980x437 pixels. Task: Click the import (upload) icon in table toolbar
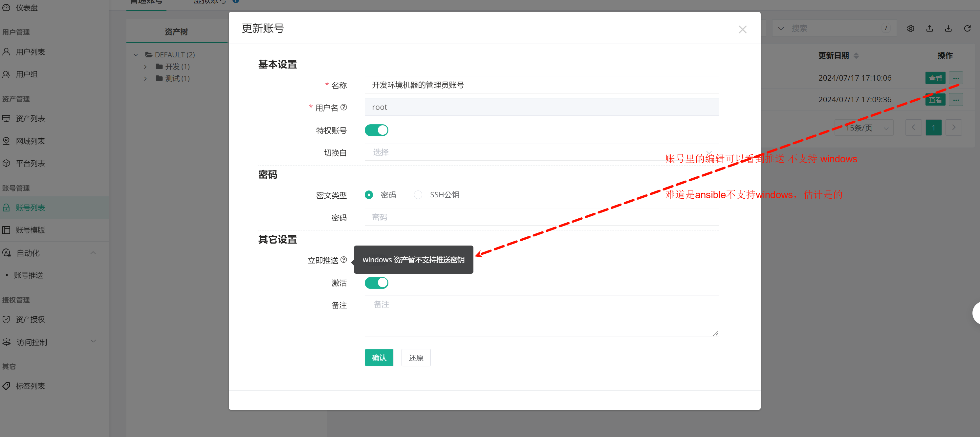[x=929, y=29]
